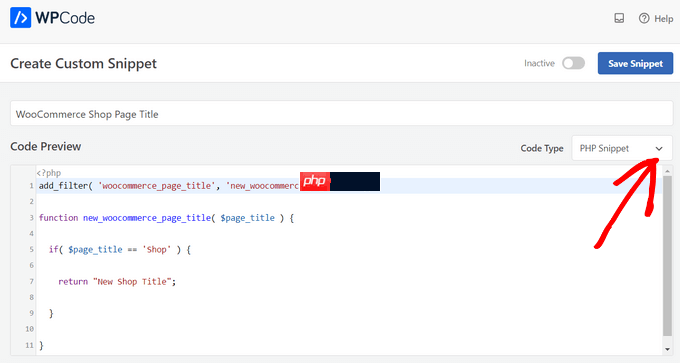Click line number 3 in gutter
The width and height of the screenshot is (680, 363).
(x=31, y=218)
